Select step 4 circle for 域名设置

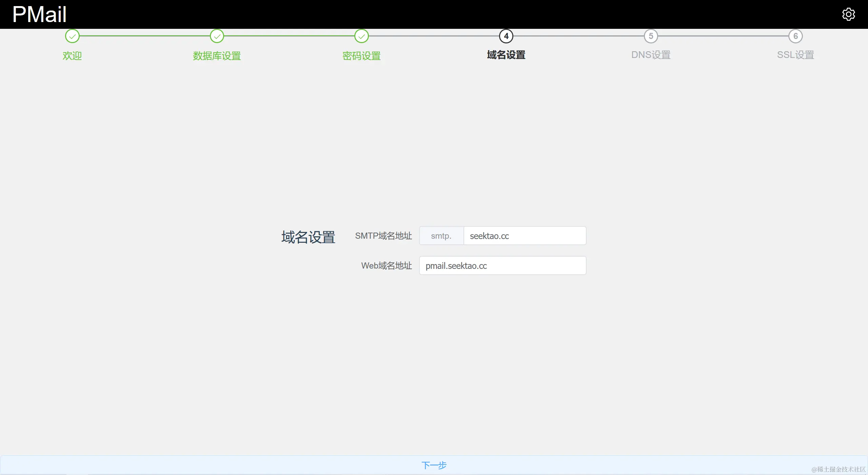point(506,36)
